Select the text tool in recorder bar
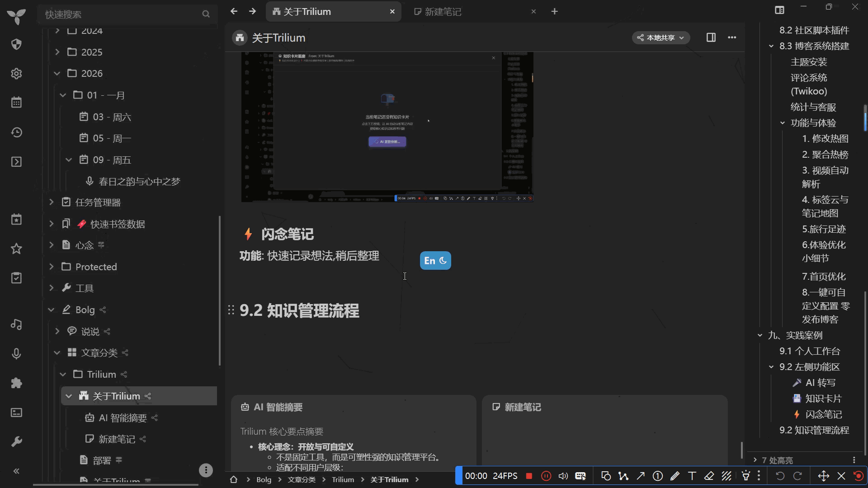 692,476
